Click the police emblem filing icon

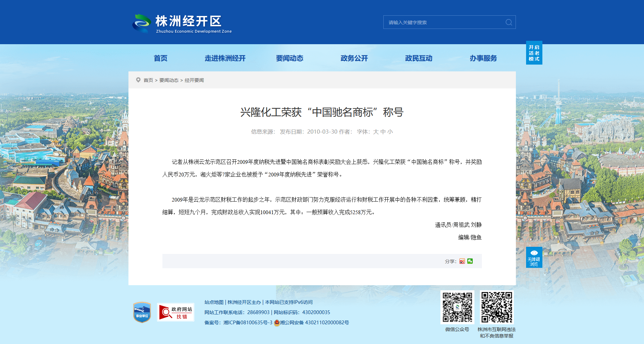[x=277, y=323]
